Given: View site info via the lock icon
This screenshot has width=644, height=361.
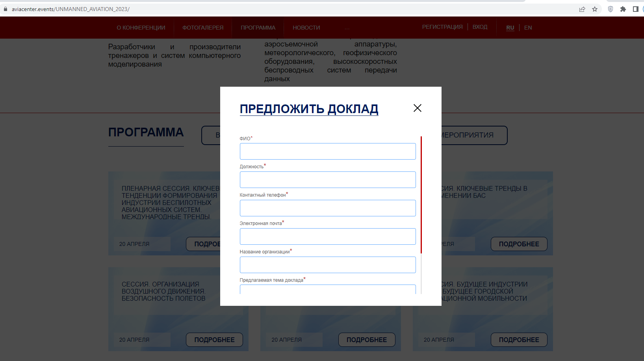Looking at the screenshot, I should click(x=6, y=9).
